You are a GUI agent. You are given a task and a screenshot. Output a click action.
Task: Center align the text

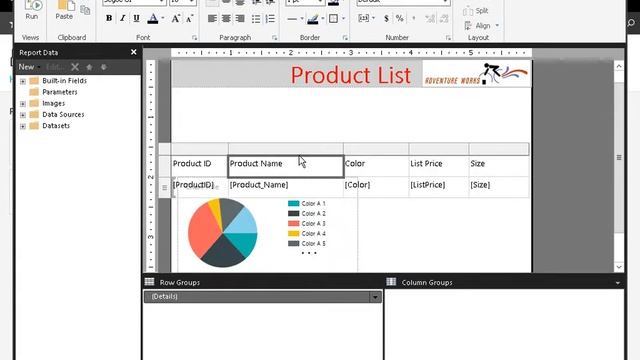pos(226,18)
